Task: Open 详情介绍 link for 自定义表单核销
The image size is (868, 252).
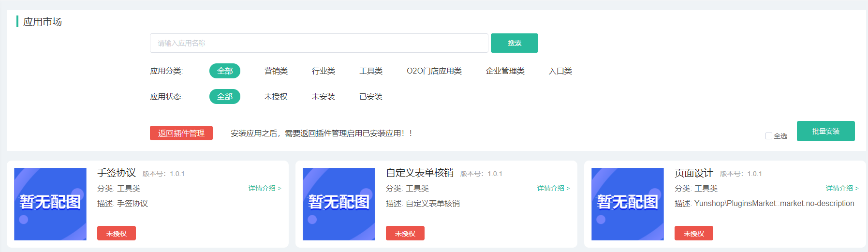Action: [x=553, y=188]
